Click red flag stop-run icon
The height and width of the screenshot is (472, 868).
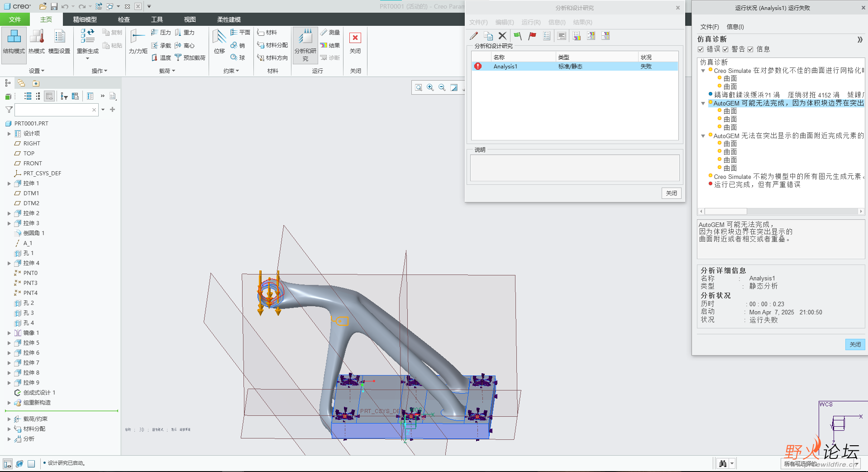point(532,36)
